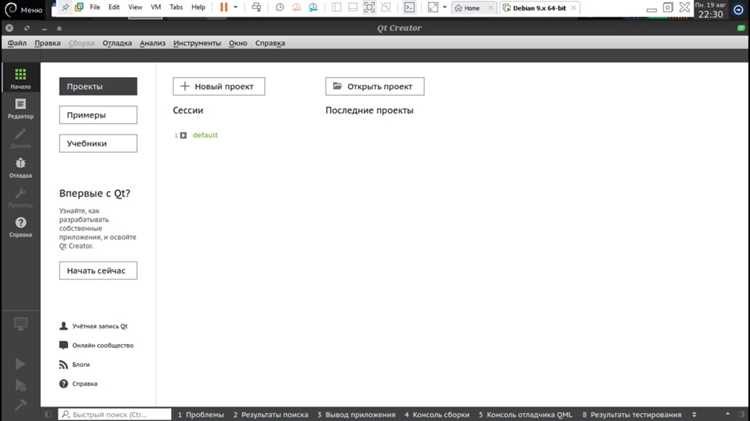The image size is (750, 421).
Task: Click the VMware snapshot clock icon
Action: coord(280,7)
